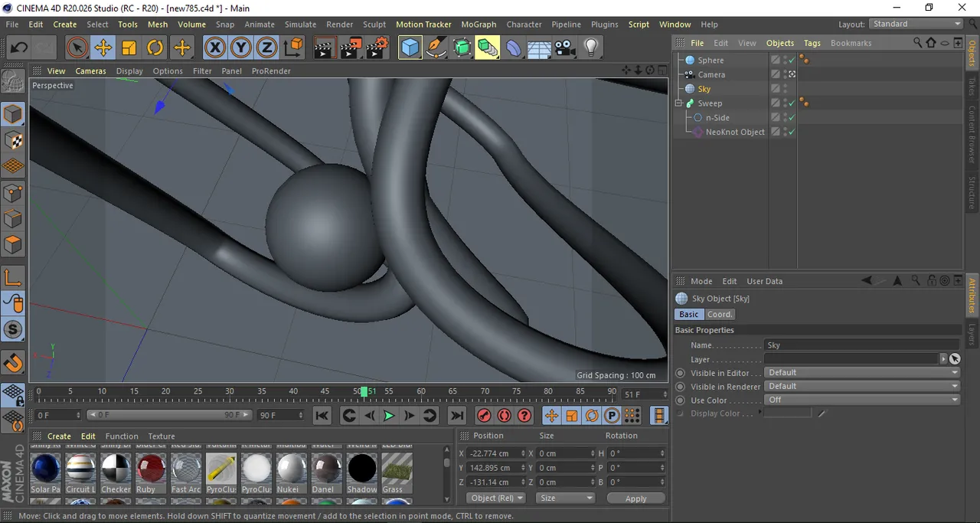The width and height of the screenshot is (980, 523).
Task: Collapse the Sweep object hierarchy
Action: point(678,103)
